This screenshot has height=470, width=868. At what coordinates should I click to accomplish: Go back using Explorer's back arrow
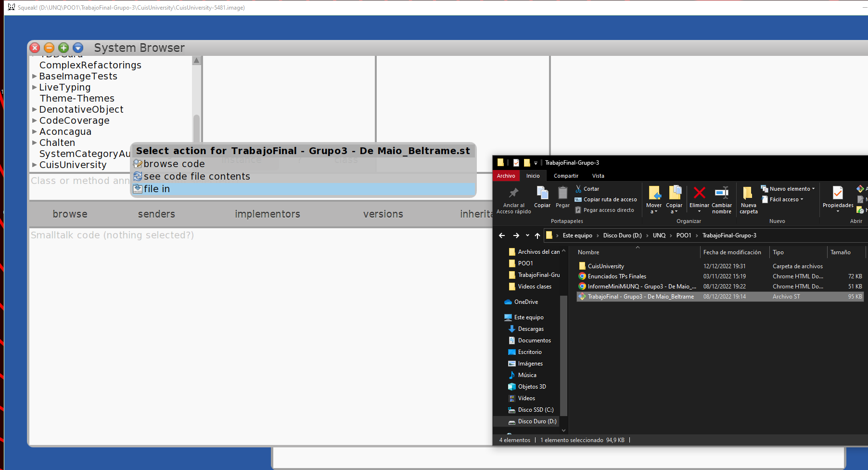pos(502,235)
